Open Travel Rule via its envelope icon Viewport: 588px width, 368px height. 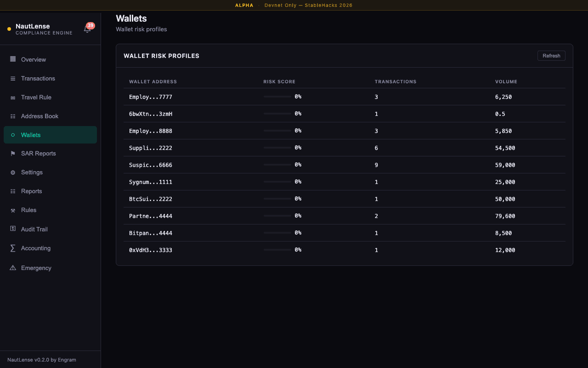click(x=12, y=97)
